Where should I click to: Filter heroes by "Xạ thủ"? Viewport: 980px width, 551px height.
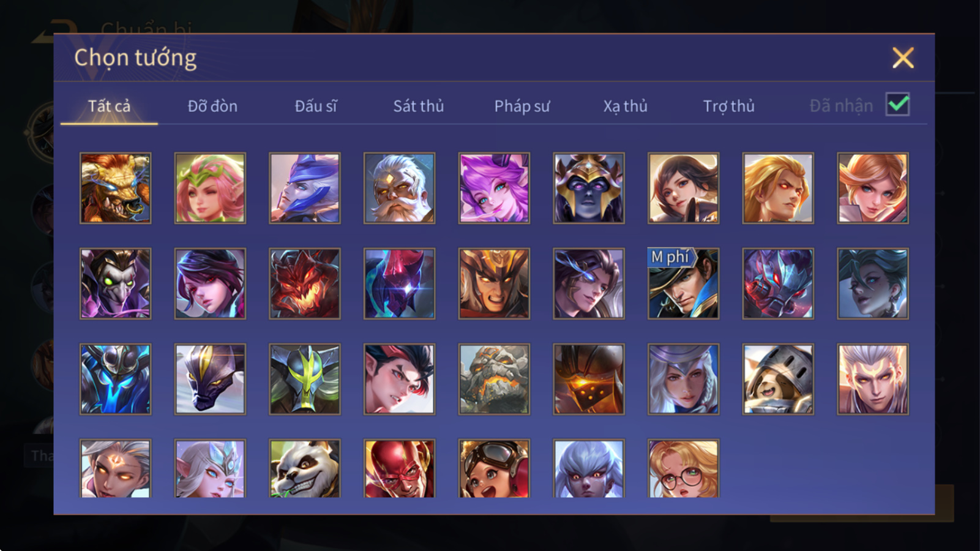click(x=625, y=106)
